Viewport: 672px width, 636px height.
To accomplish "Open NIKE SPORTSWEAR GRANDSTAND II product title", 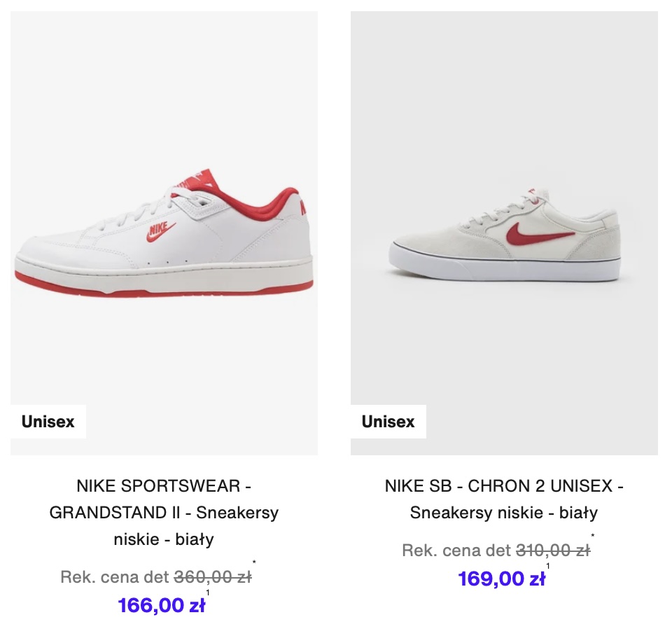I will pos(164,513).
